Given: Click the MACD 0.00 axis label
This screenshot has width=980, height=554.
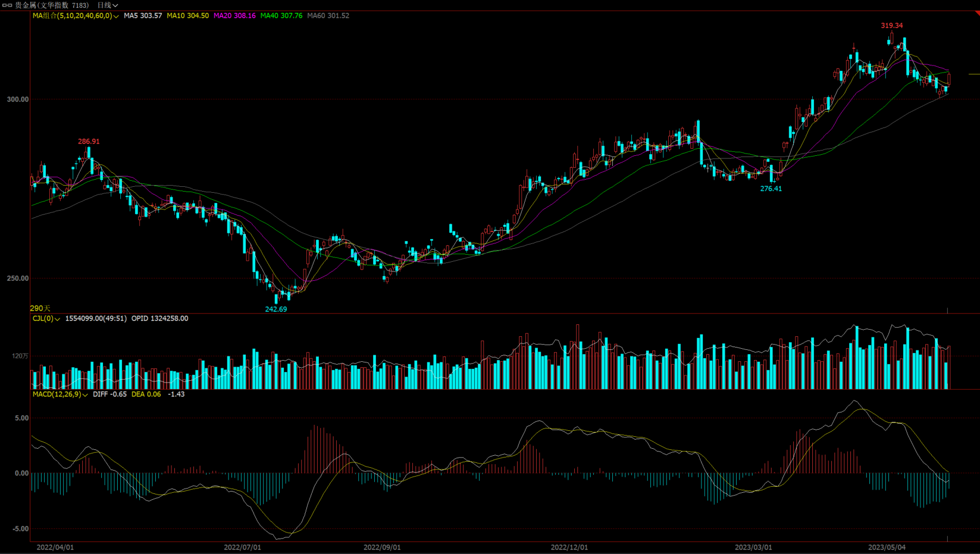Looking at the screenshot, I should (x=22, y=473).
